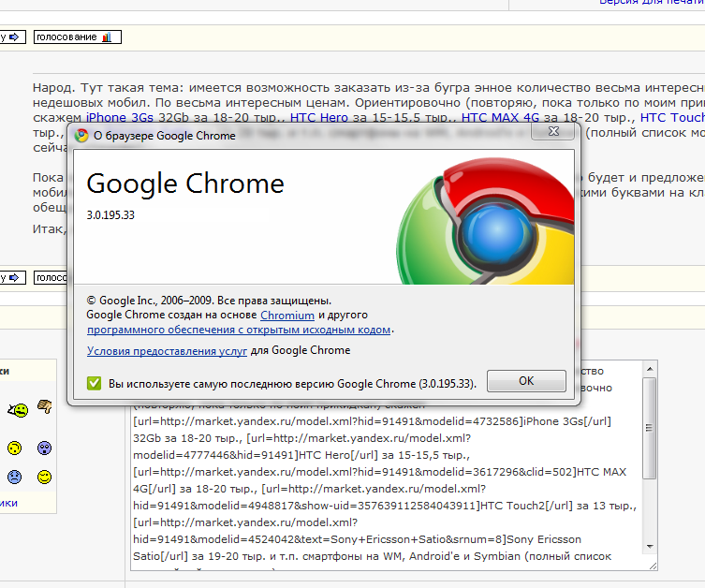Image resolution: width=705 pixels, height=588 pixels.
Task: Click the OK button in the About dialog
Action: coord(526,381)
